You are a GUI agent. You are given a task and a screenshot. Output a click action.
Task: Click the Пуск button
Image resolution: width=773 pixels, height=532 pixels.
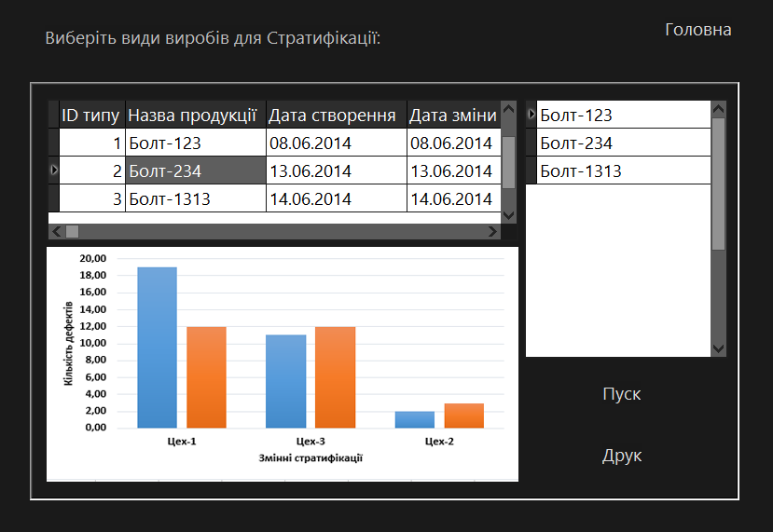tap(622, 394)
